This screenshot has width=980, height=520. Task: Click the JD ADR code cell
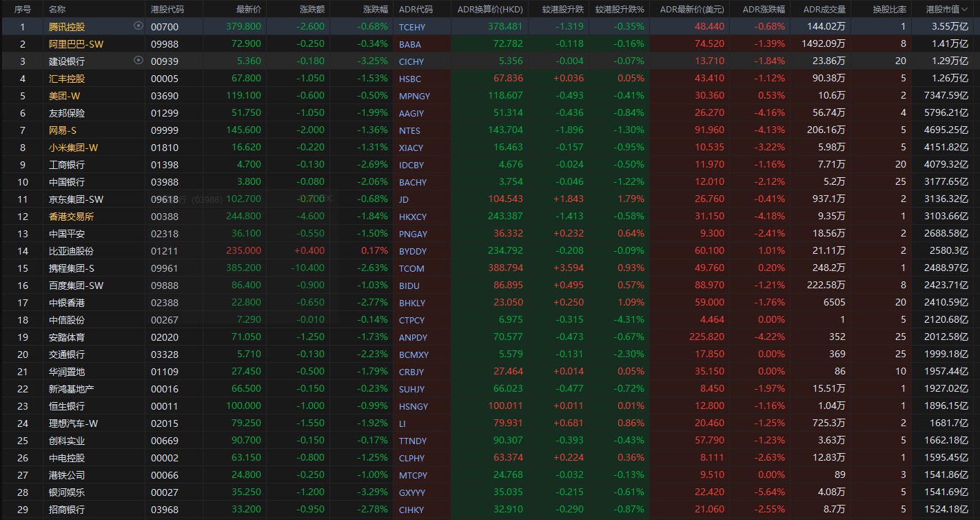404,199
